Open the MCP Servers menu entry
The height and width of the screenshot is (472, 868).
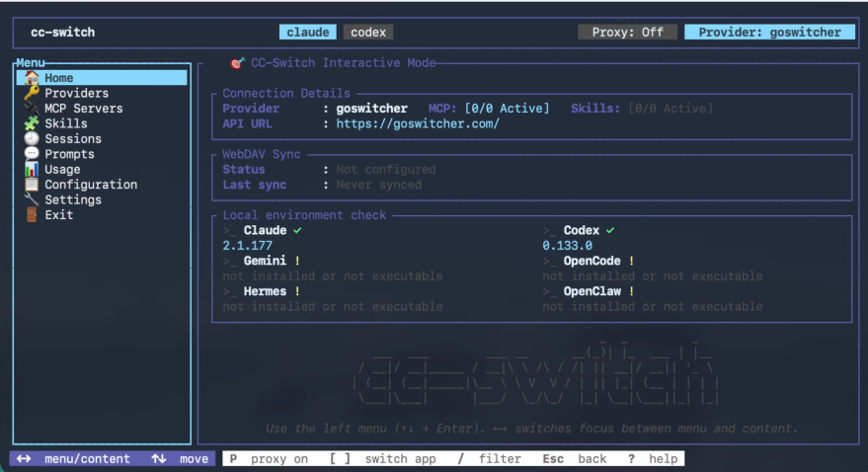(102, 109)
